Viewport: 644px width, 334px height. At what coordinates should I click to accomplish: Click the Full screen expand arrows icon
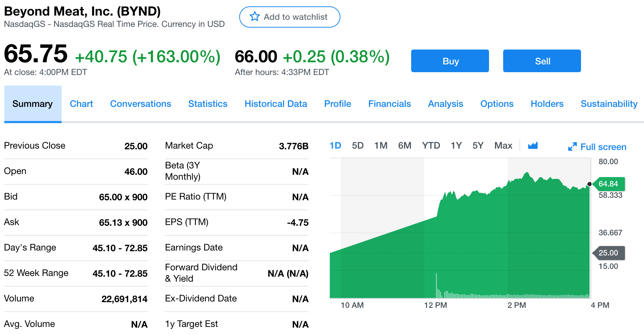tap(572, 147)
